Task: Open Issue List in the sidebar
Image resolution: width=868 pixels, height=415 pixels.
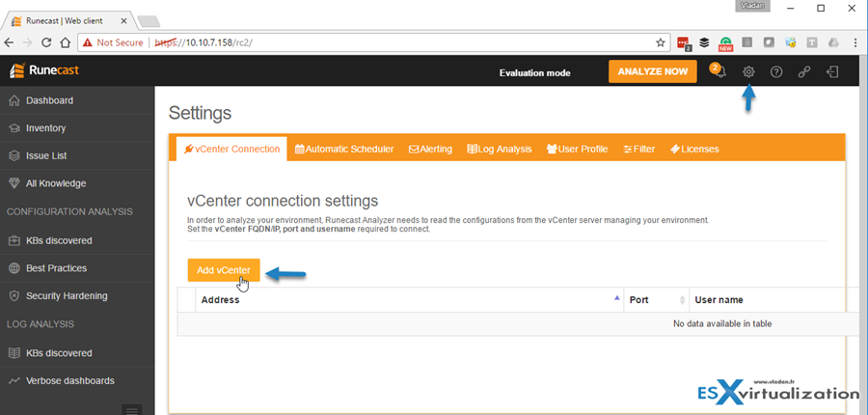Action: 77,155
